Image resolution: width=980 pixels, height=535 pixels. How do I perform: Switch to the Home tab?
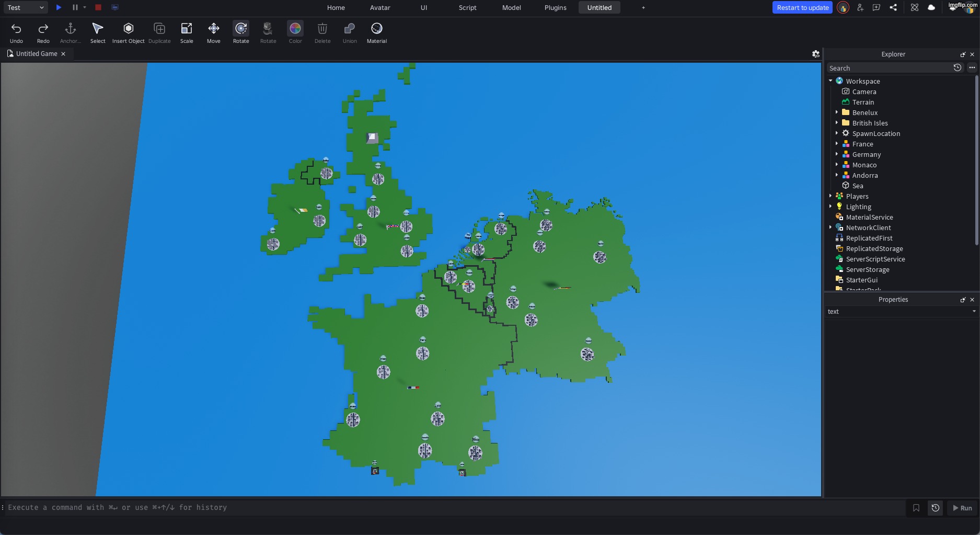pos(336,7)
